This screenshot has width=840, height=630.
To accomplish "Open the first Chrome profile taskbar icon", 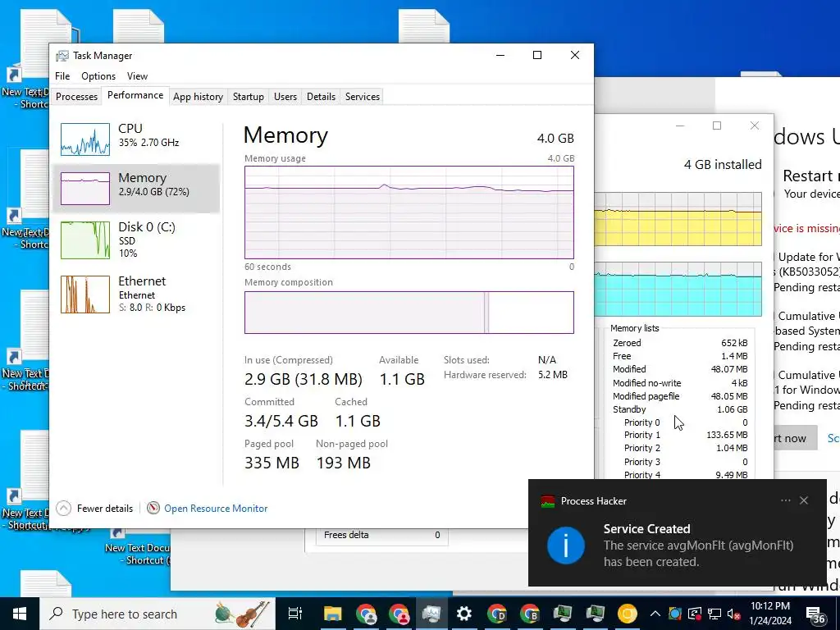I will [x=366, y=614].
